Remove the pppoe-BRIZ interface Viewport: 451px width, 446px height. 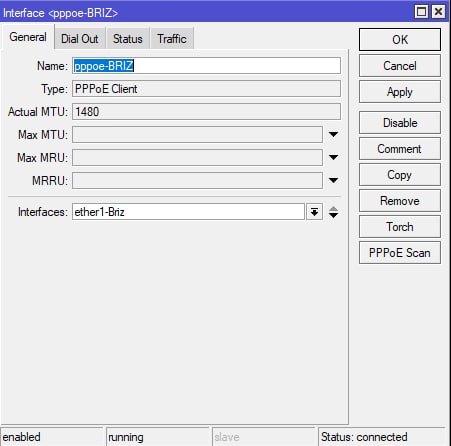tap(400, 201)
